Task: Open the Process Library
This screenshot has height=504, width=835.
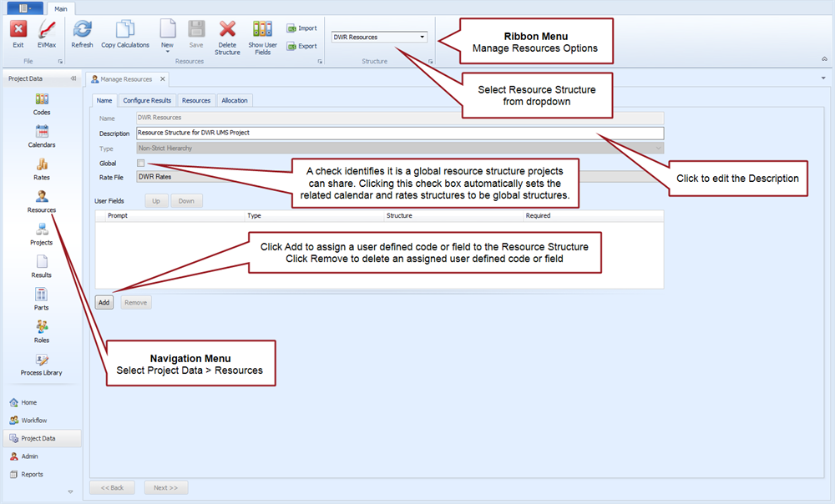Action: pos(42,364)
